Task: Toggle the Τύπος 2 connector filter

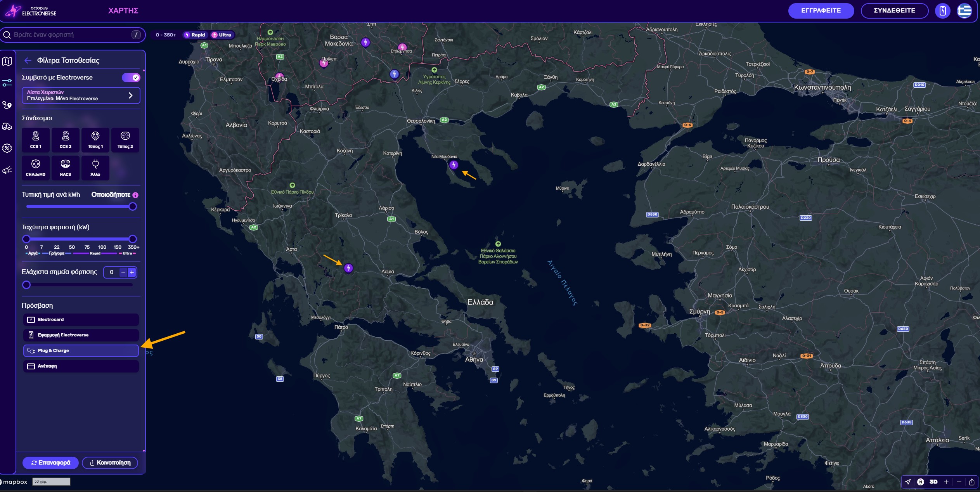Action: click(125, 140)
